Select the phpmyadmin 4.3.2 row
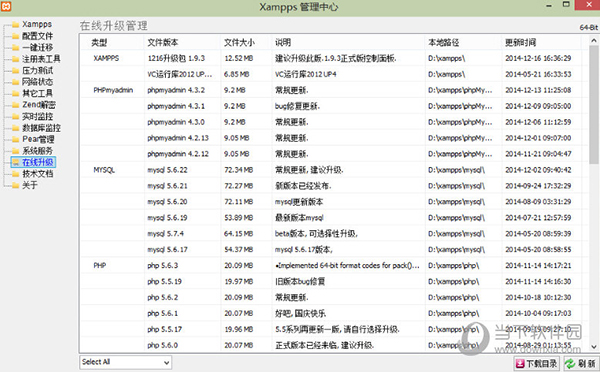The width and height of the screenshot is (600, 372). click(335, 90)
